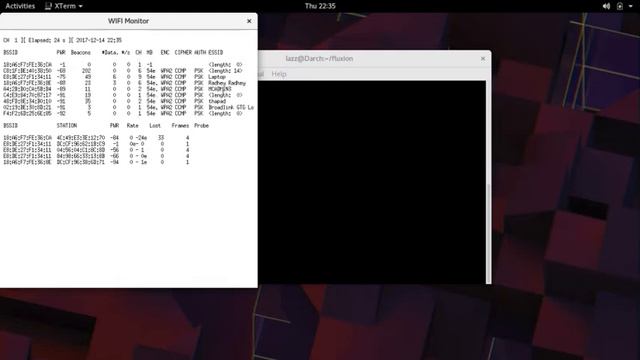This screenshot has width=640, height=360.
Task: Open the Activities overview
Action: 20,6
